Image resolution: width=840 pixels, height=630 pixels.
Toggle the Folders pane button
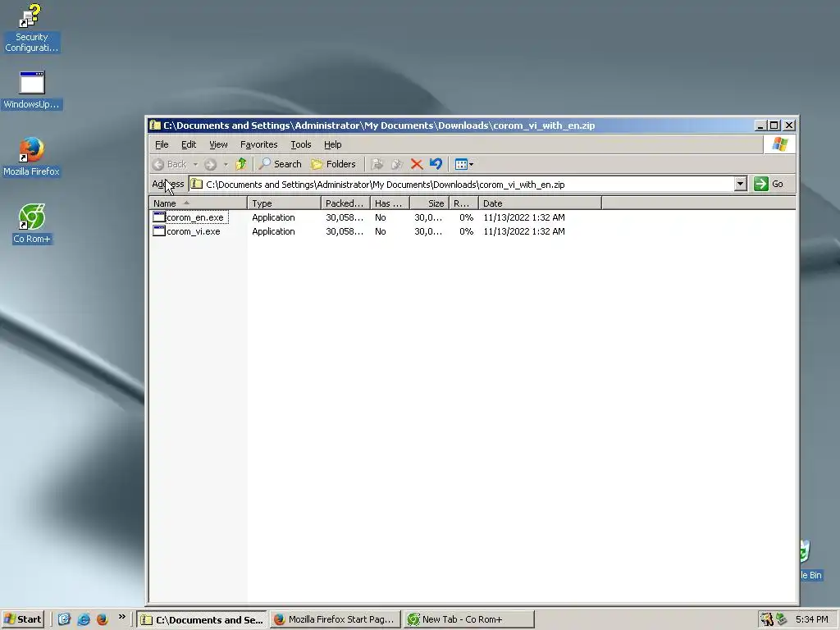click(x=334, y=164)
